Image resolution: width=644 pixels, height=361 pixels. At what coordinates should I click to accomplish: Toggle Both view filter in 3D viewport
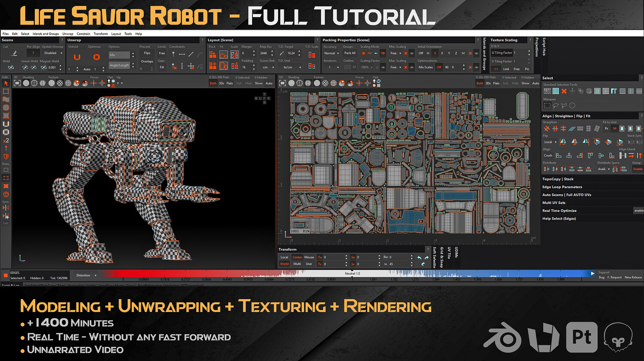coord(213,83)
